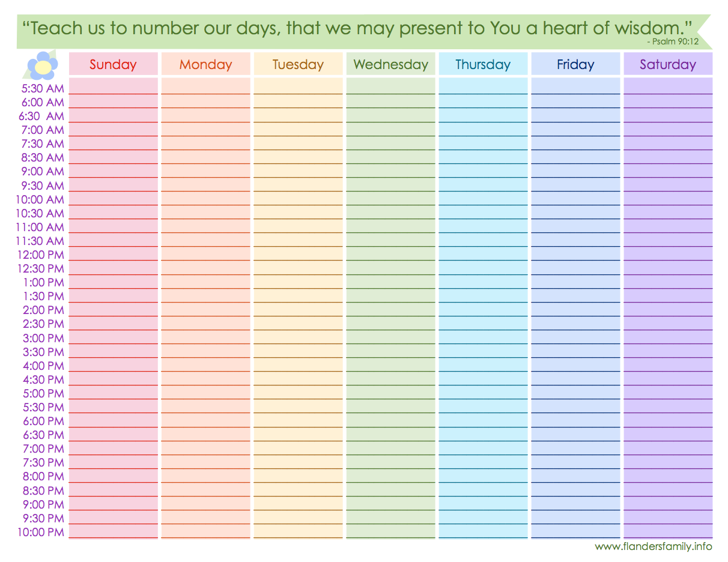
Task: Select the 1:30 PM time label
Action: coord(43,296)
